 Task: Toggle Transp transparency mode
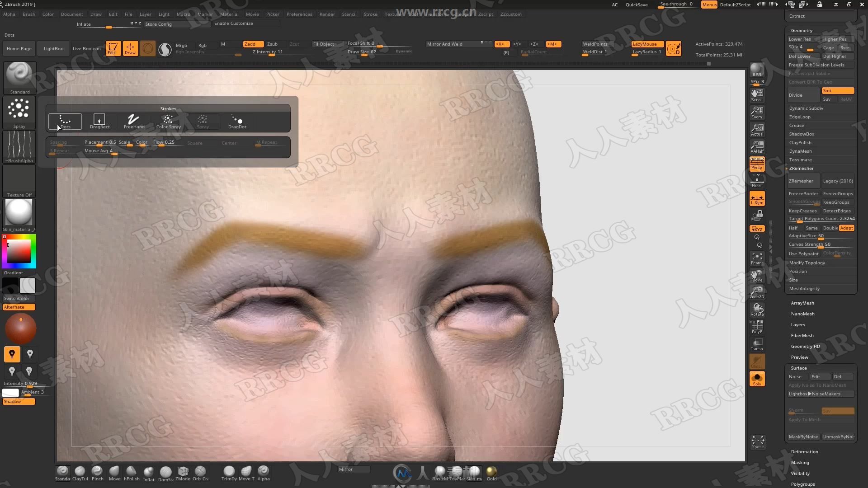point(757,345)
